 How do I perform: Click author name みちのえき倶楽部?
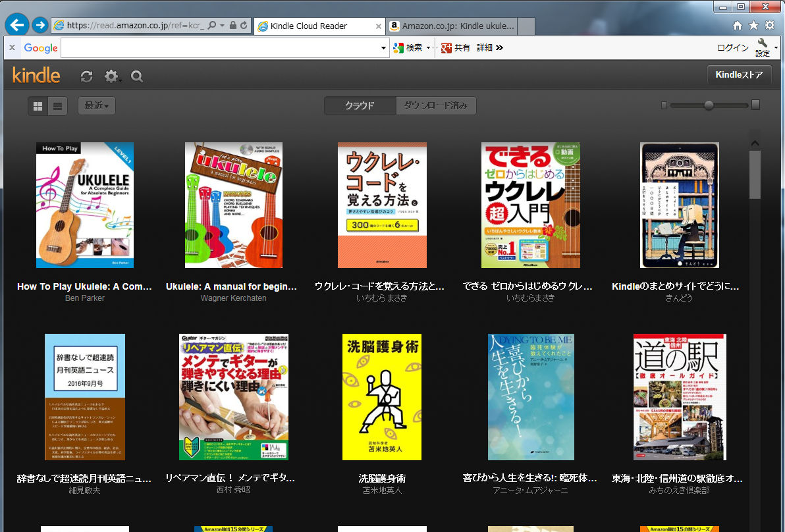tap(679, 491)
